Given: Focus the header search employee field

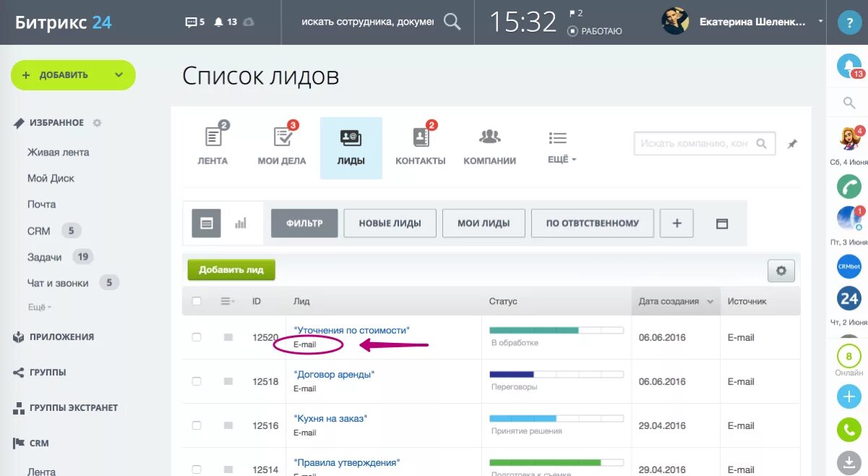Looking at the screenshot, I should click(367, 22).
